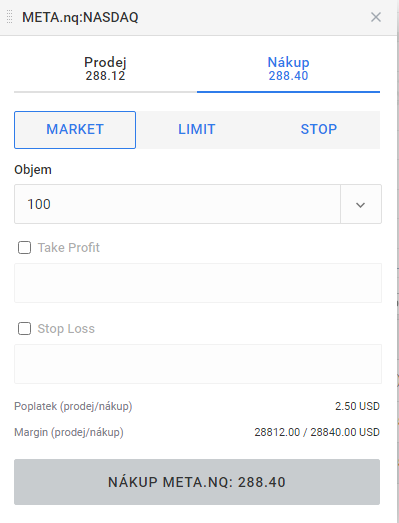This screenshot has width=399, height=523.
Task: Choose the MARKET order type
Action: (x=75, y=130)
